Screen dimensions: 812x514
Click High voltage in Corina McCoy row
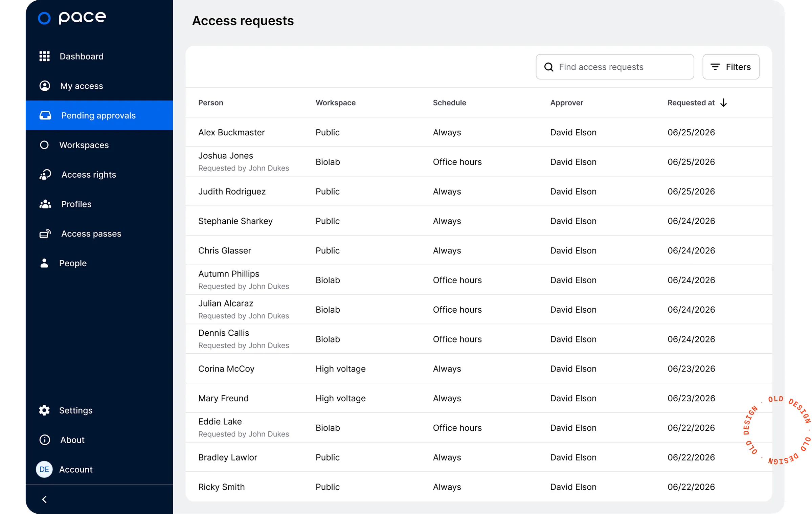tap(340, 368)
